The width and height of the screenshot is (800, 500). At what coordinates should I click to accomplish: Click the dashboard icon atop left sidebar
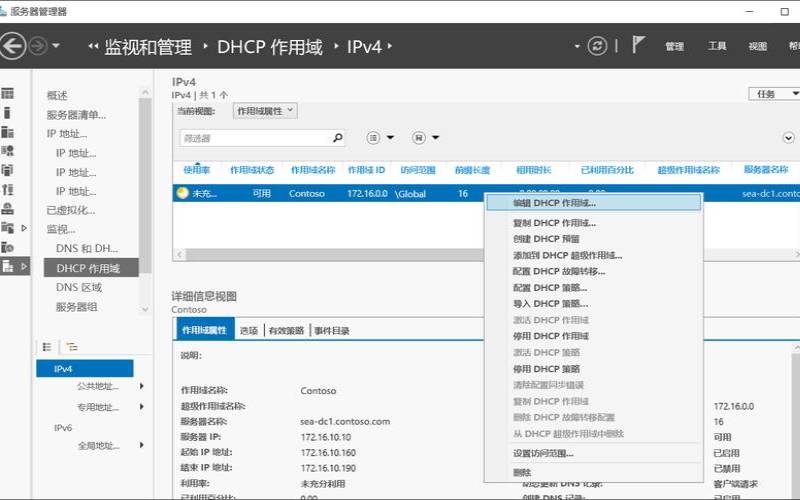click(x=8, y=93)
